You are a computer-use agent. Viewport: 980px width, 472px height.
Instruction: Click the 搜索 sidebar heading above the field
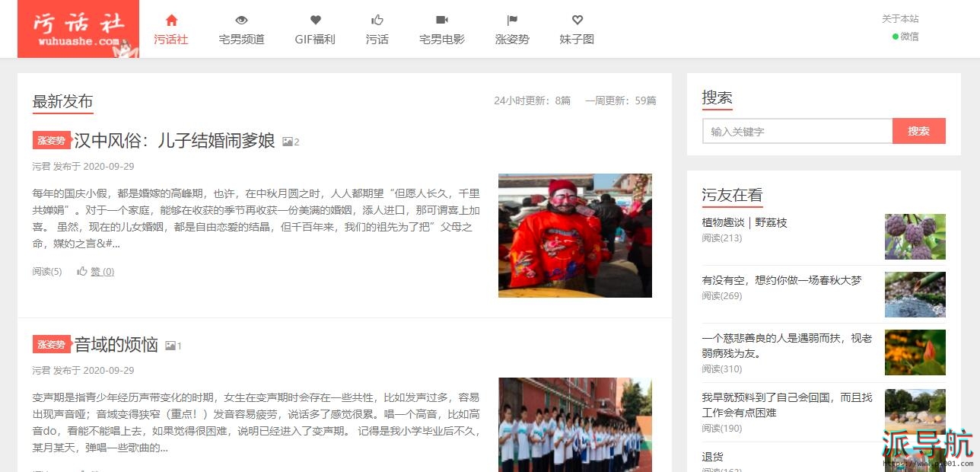click(x=717, y=97)
